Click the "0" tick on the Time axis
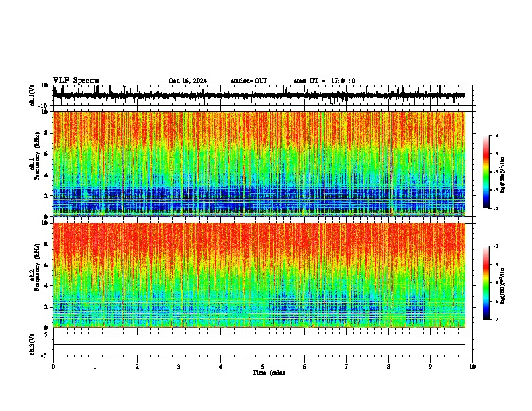This screenshot has width=532, height=411. [53, 367]
